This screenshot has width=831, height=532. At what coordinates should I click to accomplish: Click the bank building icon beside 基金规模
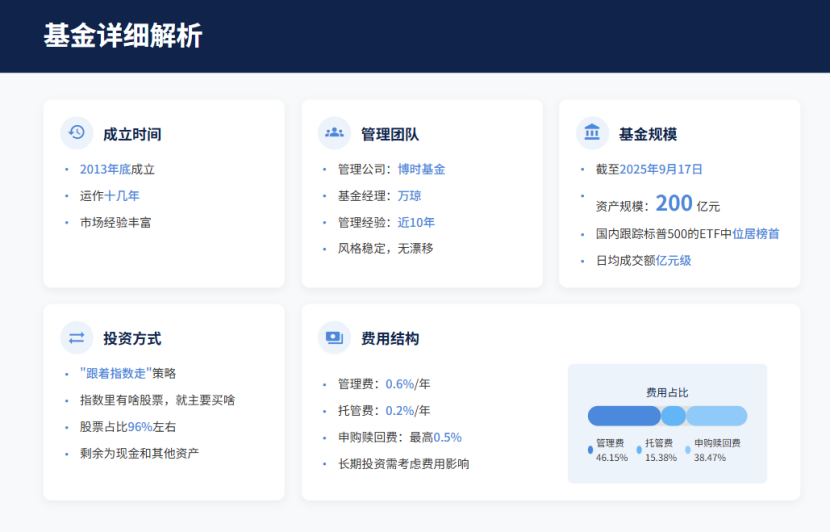coord(592,133)
